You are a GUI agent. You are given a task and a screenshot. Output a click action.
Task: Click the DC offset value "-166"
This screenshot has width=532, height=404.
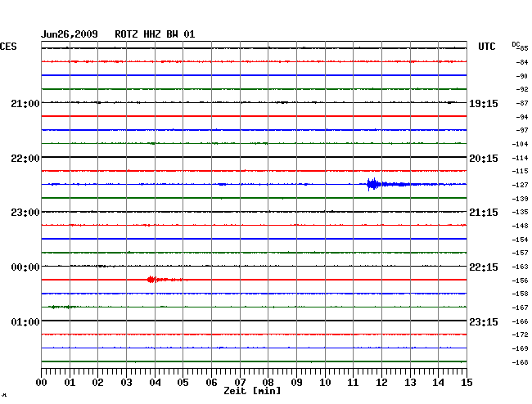tap(520, 321)
